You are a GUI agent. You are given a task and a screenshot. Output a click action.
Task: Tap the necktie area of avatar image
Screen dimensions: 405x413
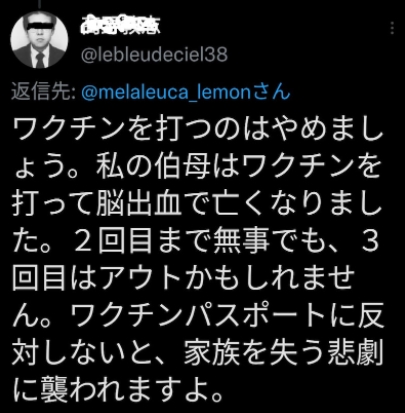40,60
